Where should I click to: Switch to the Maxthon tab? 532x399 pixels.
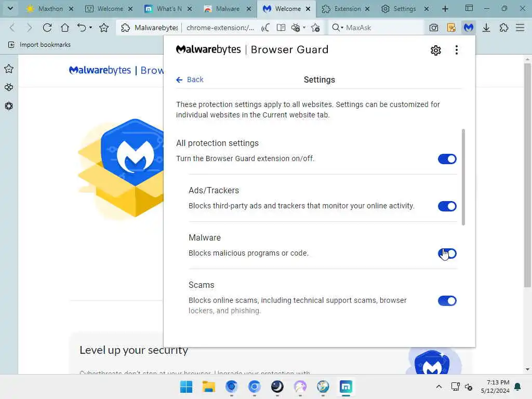coord(50,9)
